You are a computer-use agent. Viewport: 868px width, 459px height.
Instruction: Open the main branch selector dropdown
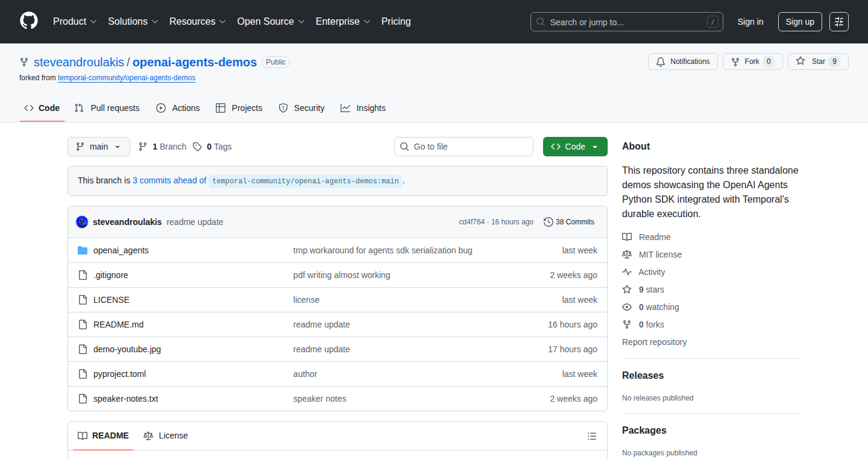(x=99, y=147)
